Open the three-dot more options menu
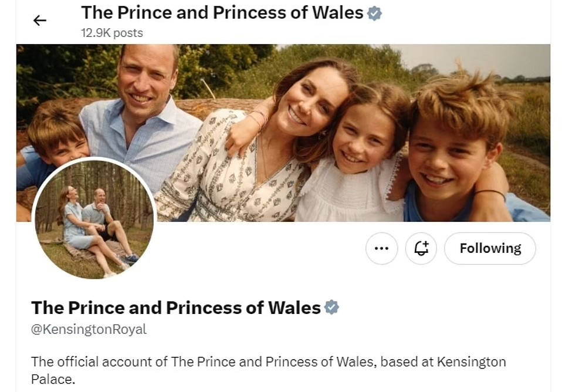The image size is (562, 392). 381,248
